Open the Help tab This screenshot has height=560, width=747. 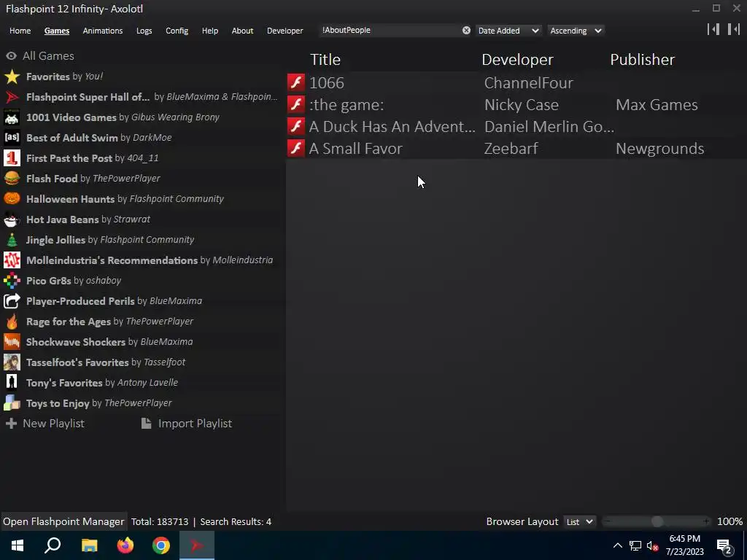pos(210,31)
